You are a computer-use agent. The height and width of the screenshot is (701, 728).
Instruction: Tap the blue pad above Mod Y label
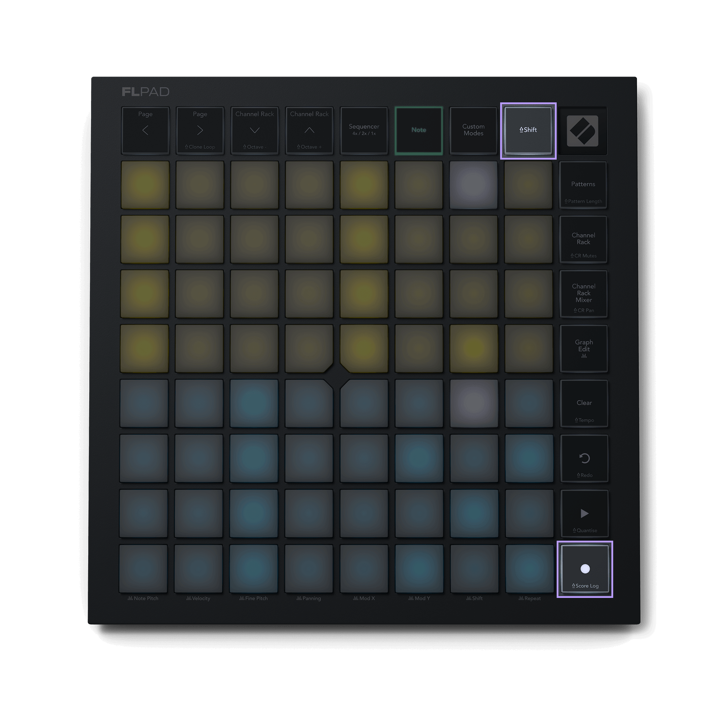click(419, 568)
